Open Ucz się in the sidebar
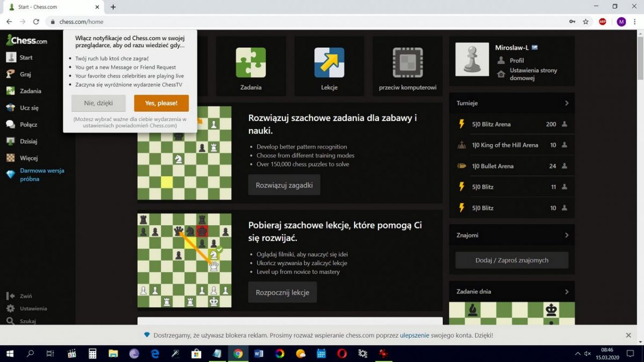 (22, 108)
